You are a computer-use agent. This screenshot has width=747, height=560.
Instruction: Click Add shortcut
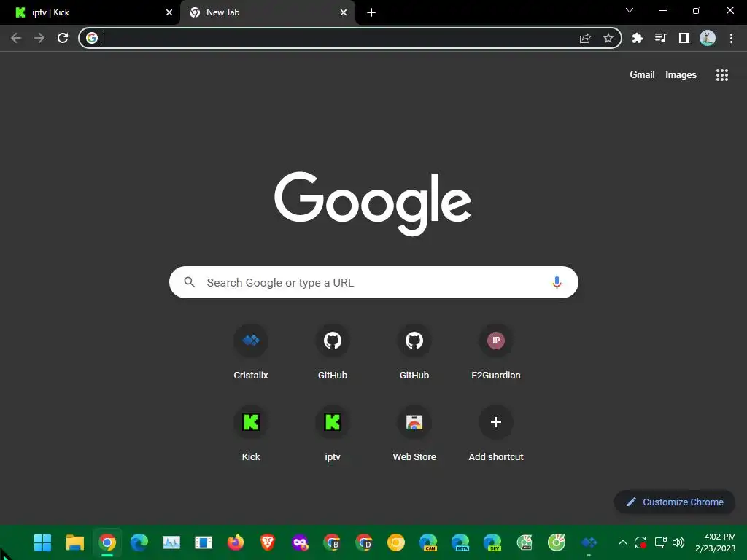click(x=496, y=434)
